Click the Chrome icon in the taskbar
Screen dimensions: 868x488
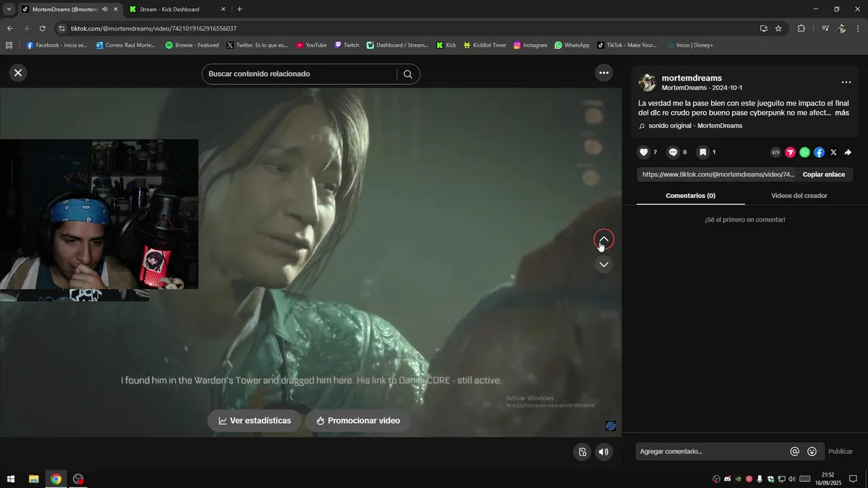[x=56, y=479]
